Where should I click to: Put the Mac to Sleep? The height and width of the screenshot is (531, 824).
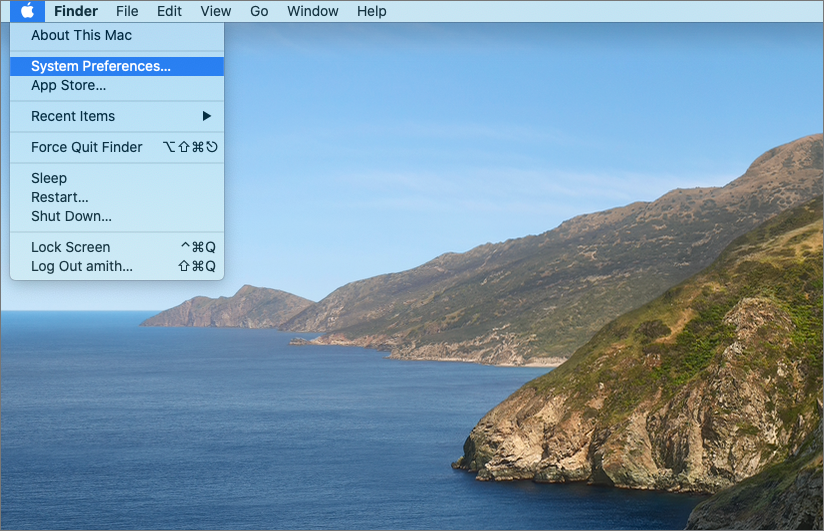coord(49,178)
